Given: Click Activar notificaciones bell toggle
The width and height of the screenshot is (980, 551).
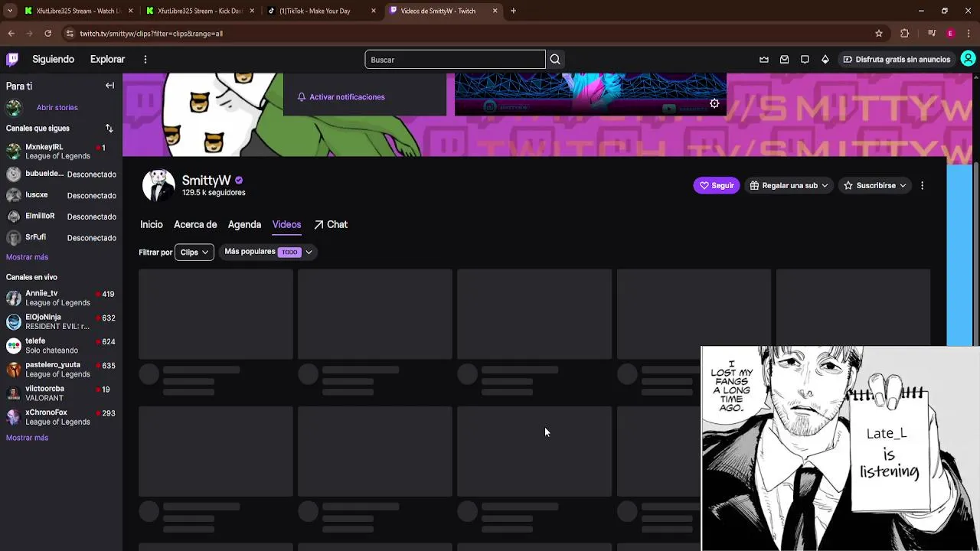Looking at the screenshot, I should click(x=341, y=97).
